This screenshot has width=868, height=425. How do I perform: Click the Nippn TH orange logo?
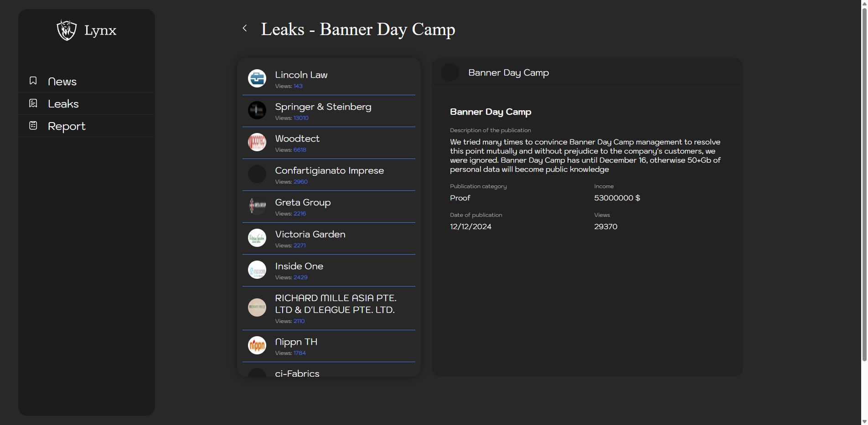257,345
